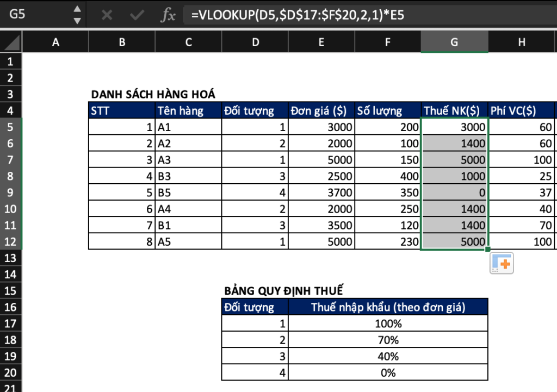Viewport: 557px width, 392px height.
Task: Select the cell containing item B5
Action: click(x=188, y=192)
